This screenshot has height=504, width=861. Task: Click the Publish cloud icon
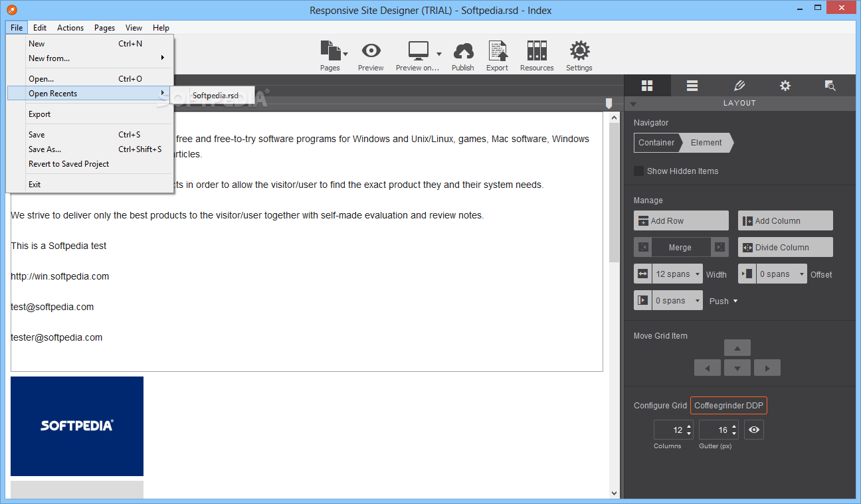(x=463, y=51)
